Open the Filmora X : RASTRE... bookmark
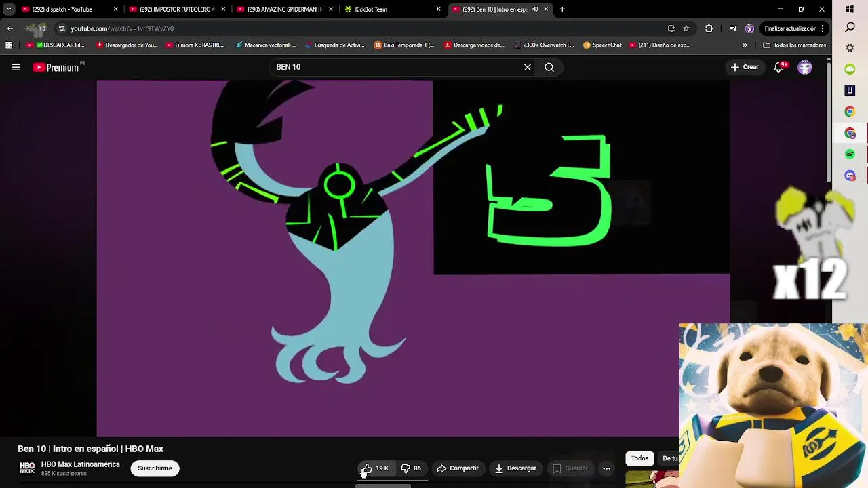Image resolution: width=868 pixels, height=488 pixels. pyautogui.click(x=195, y=45)
